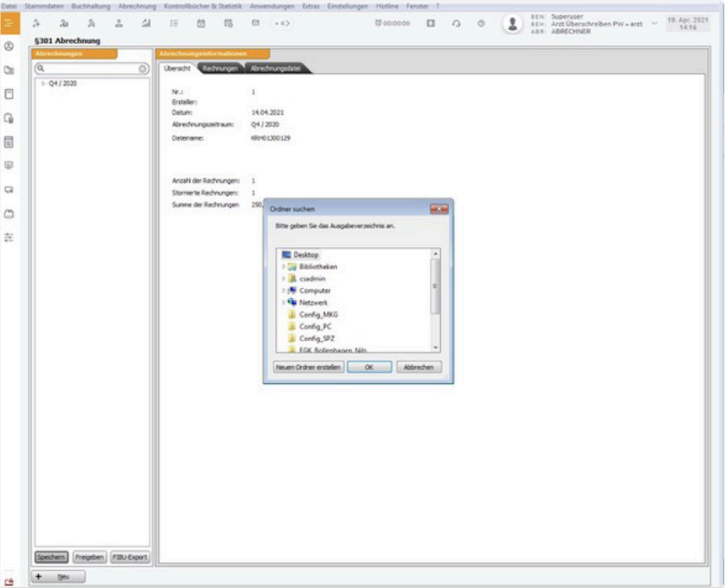The width and height of the screenshot is (725, 588).
Task: Click the Neu button with plus
Action: (x=58, y=577)
